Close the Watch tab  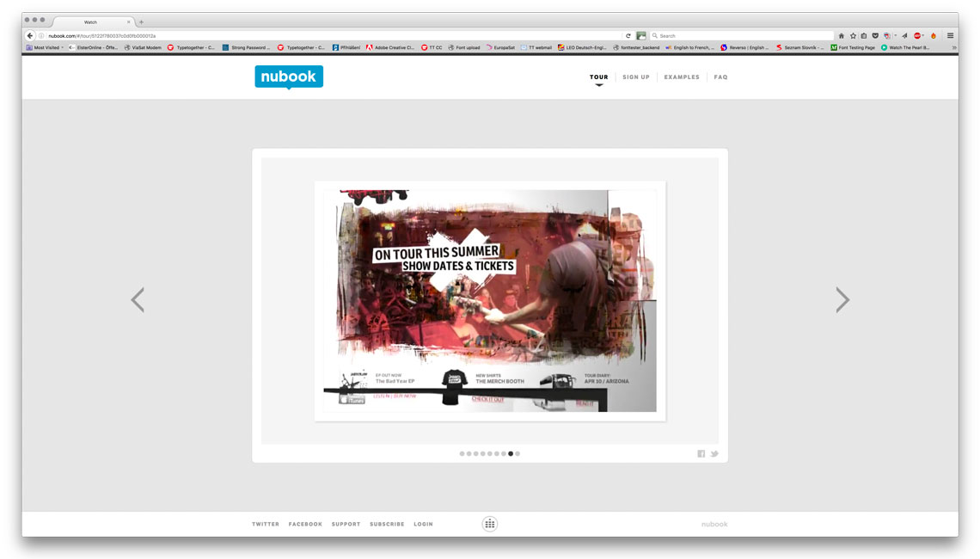click(129, 21)
